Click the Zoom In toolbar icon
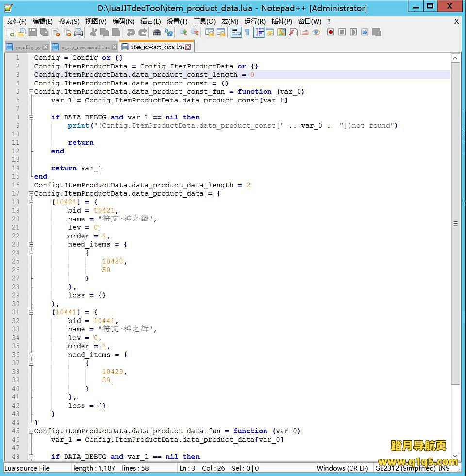Screen dimensions: 466x476 pyautogui.click(x=183, y=33)
